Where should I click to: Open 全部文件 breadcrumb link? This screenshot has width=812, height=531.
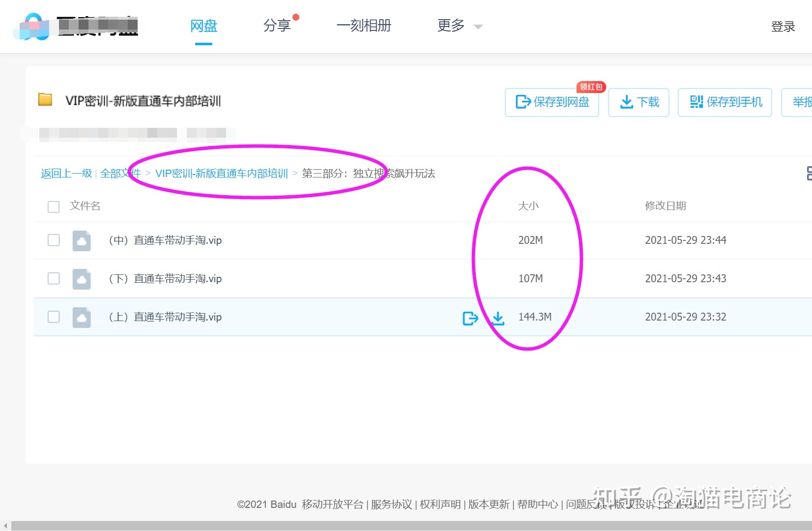click(120, 173)
